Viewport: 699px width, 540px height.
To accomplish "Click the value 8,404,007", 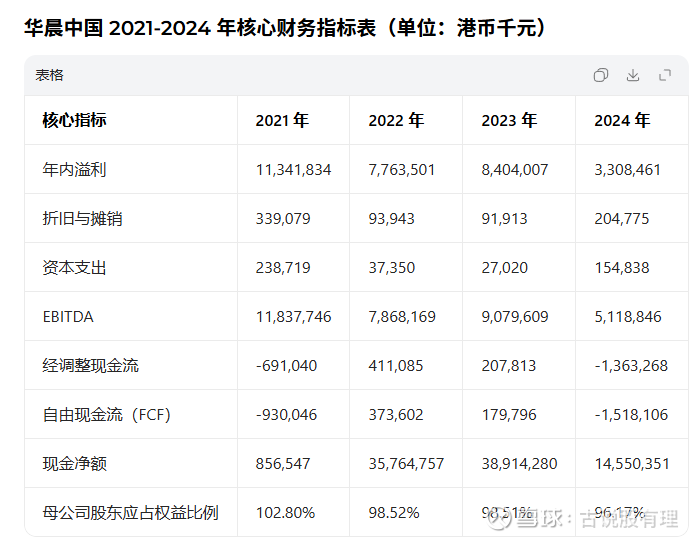I will point(514,169).
